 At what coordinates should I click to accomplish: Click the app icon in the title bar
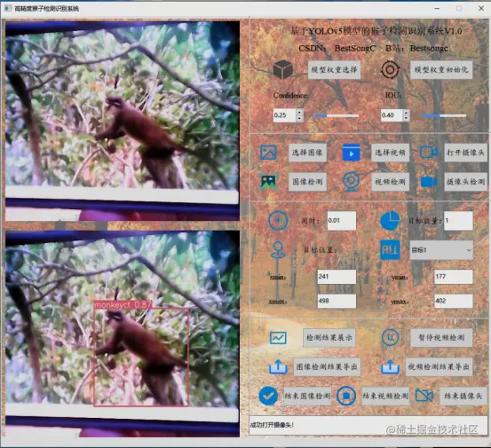click(7, 9)
